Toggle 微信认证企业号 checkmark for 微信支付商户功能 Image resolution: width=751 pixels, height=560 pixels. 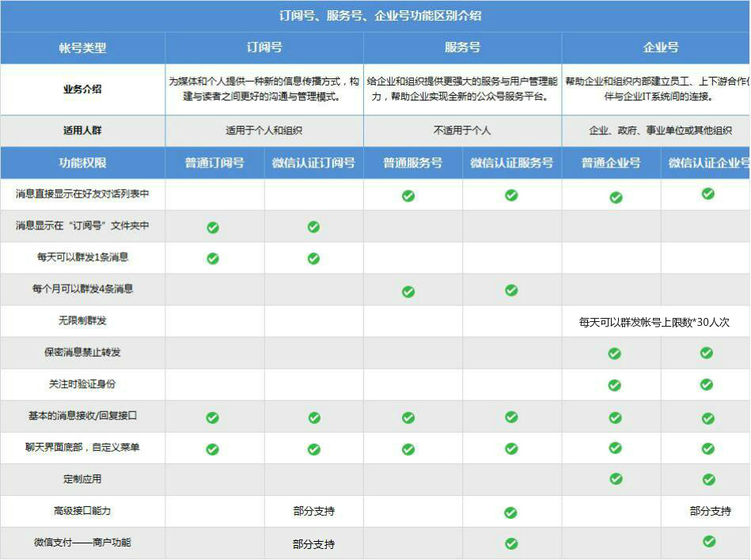[x=706, y=543]
